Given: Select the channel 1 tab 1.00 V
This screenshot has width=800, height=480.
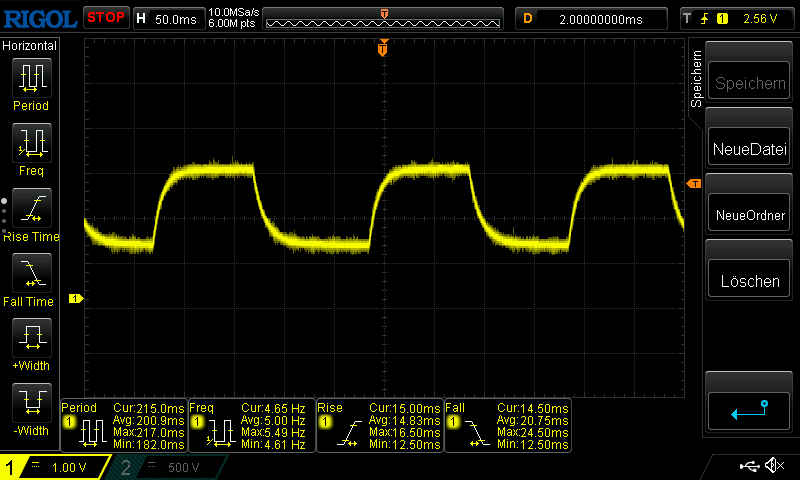Looking at the screenshot, I should (x=55, y=467).
